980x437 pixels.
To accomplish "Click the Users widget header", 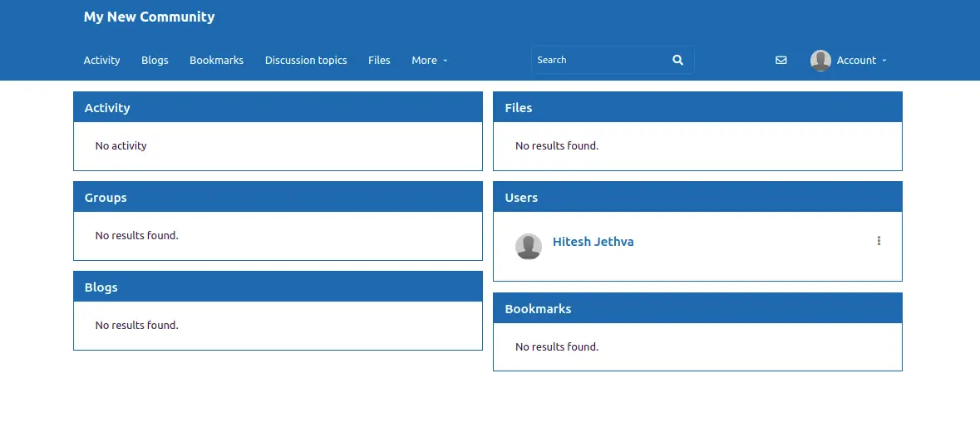I will [697, 197].
